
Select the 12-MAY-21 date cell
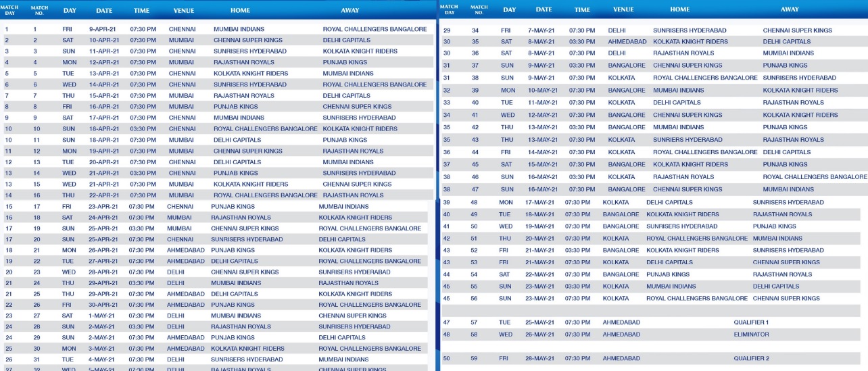(x=542, y=115)
